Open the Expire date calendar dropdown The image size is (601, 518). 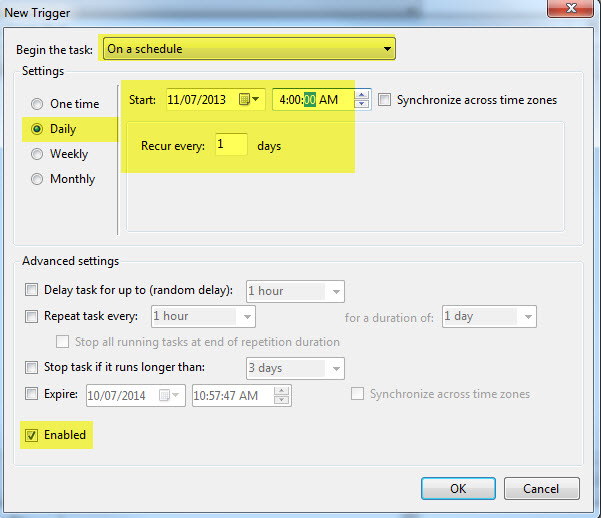click(176, 395)
